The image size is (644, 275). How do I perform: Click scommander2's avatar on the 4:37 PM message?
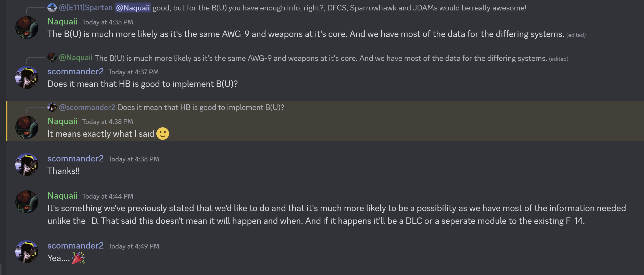(27, 77)
